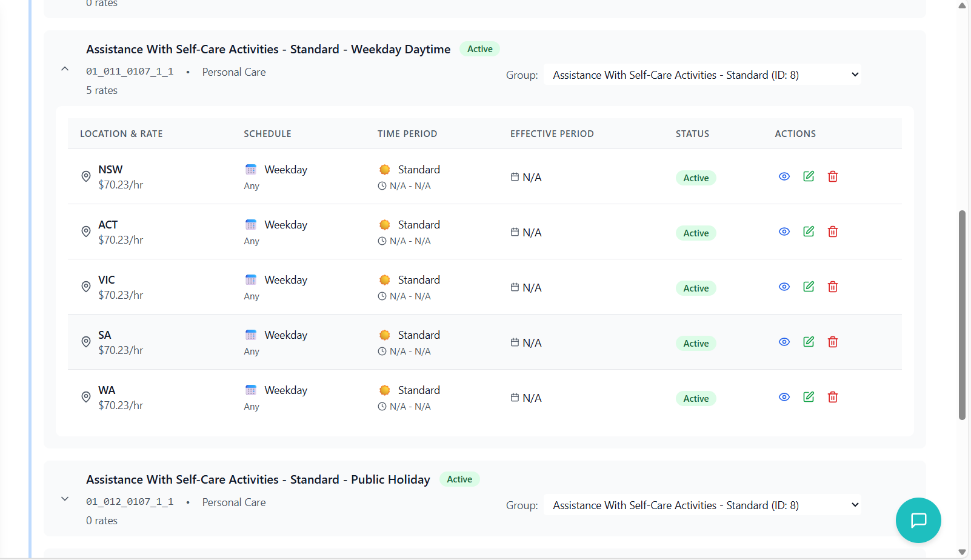This screenshot has height=560, width=971.
Task: Click the Effective Period column header
Action: (x=552, y=134)
